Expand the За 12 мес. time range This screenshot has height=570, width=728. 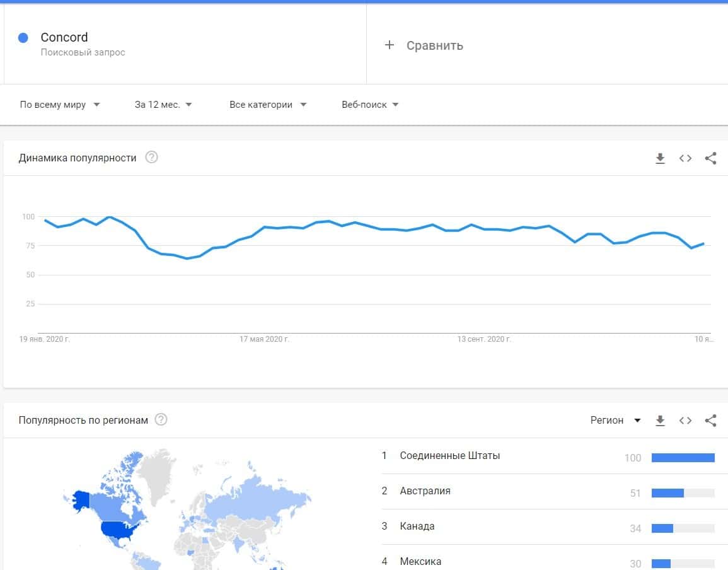[163, 105]
